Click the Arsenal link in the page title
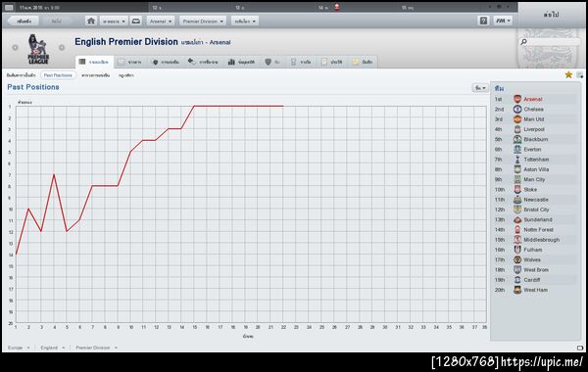The height and width of the screenshot is (372, 588). coord(220,42)
